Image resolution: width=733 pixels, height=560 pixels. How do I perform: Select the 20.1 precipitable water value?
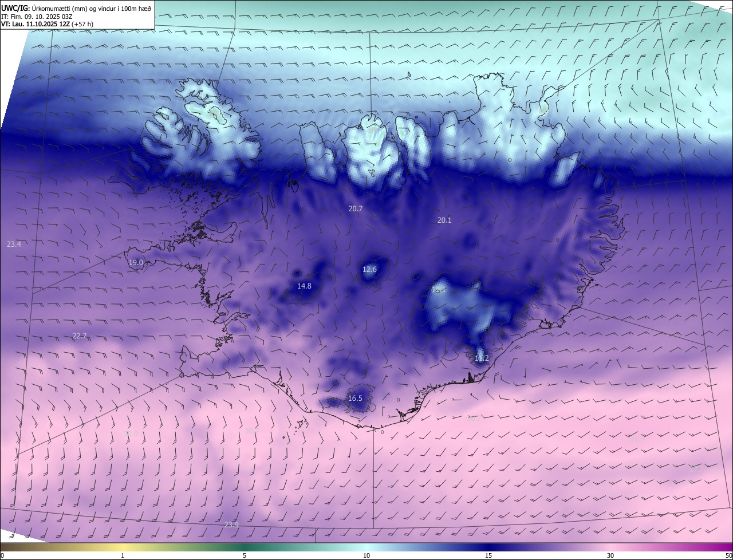[x=444, y=220]
